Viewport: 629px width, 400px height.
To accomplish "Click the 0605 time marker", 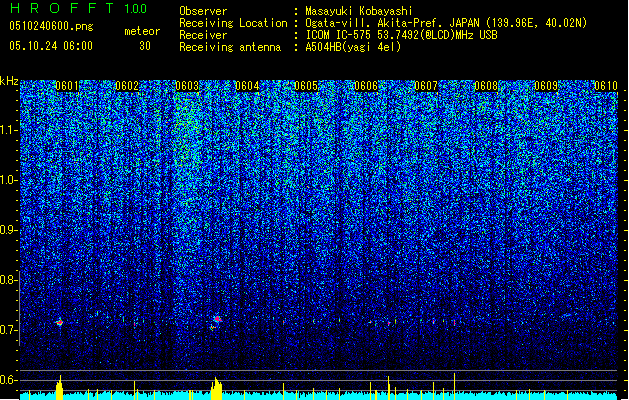I will 306,86.
